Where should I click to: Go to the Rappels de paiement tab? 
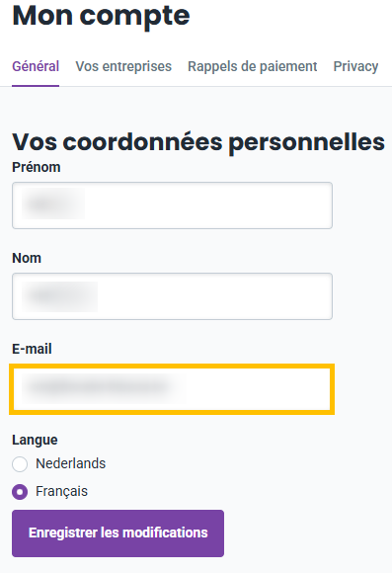(x=253, y=66)
